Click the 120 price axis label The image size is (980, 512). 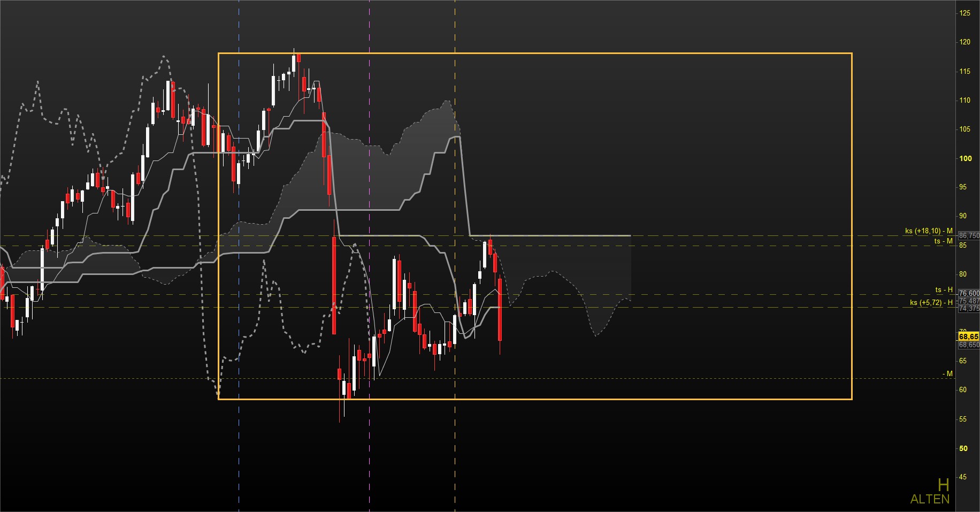click(x=965, y=42)
